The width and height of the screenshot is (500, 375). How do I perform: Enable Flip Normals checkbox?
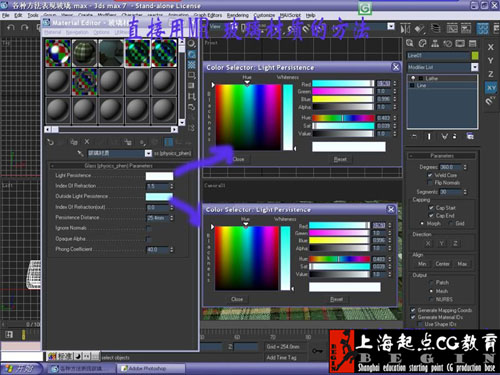coord(430,183)
